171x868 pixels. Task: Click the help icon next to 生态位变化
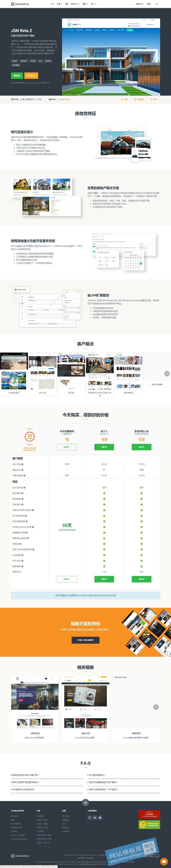pos(25,487)
